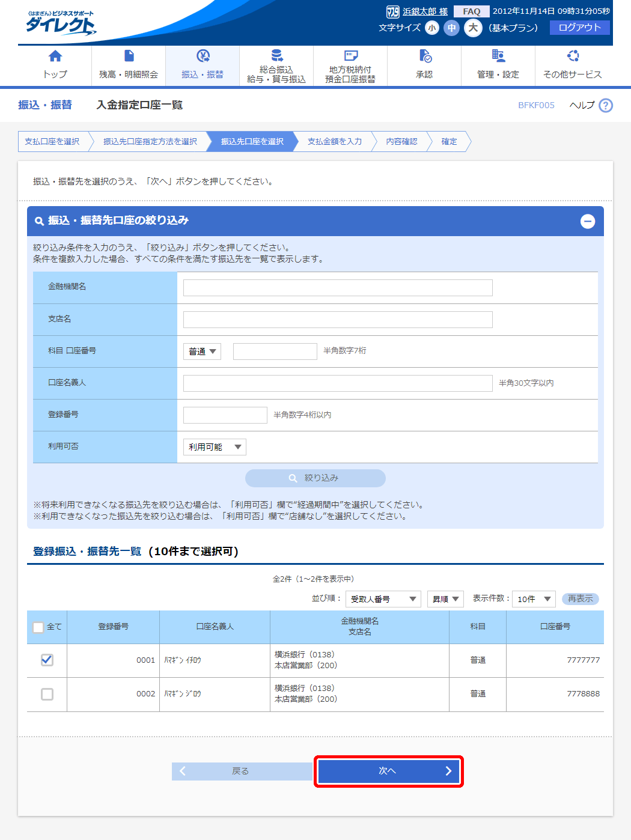Click the 承認 approval icon
Viewport: 631px width, 840px height.
pos(425,56)
